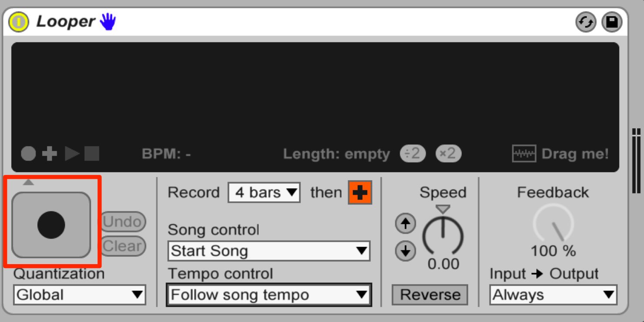Toggle the Reverse button
This screenshot has height=322, width=644.
click(430, 295)
